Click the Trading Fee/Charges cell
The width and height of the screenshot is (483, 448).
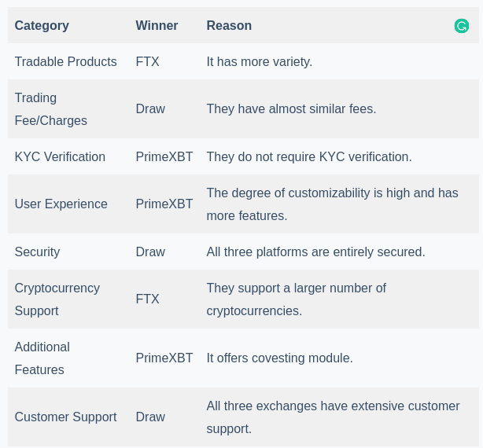(51, 109)
